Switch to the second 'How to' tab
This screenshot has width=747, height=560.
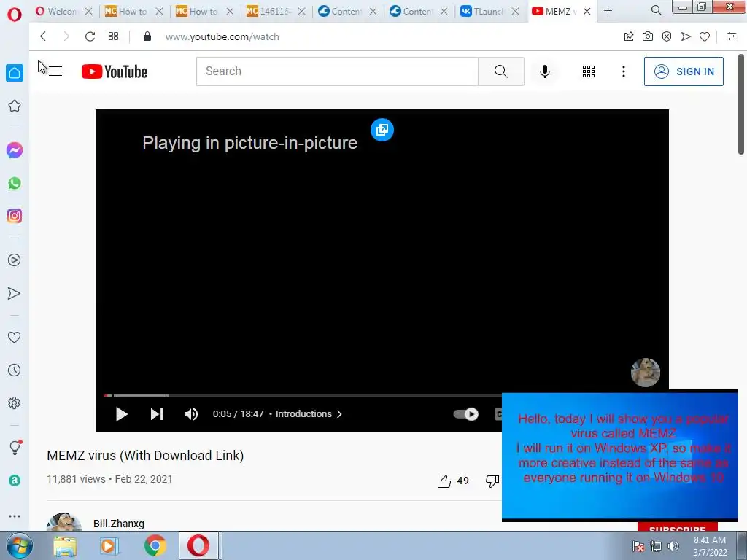pyautogui.click(x=204, y=11)
